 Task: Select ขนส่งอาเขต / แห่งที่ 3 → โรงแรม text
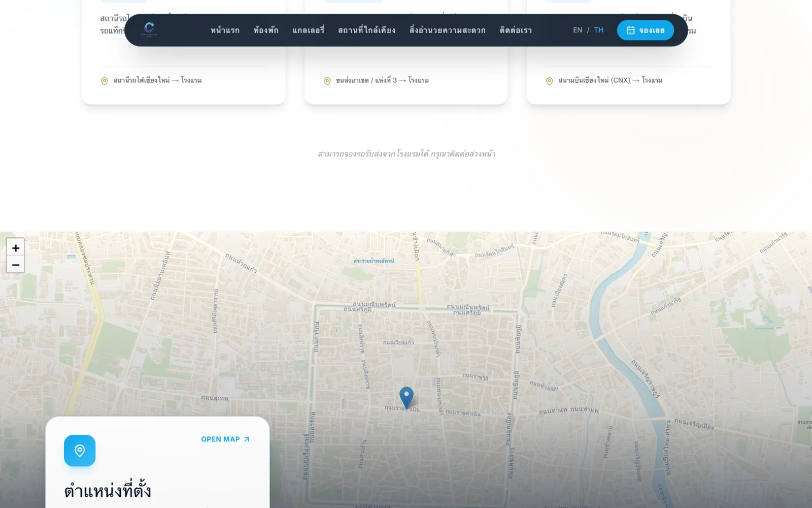pyautogui.click(x=382, y=80)
